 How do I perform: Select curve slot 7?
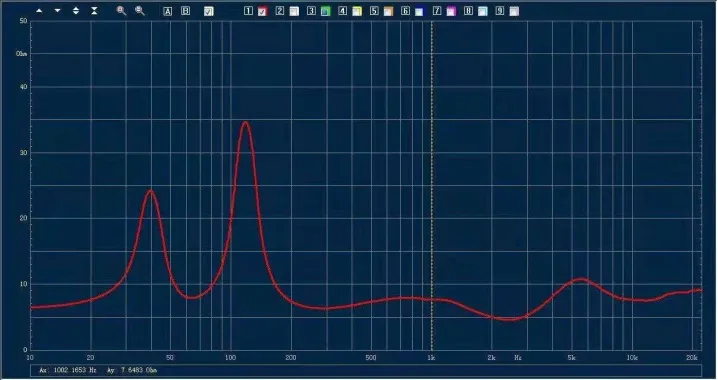point(437,11)
